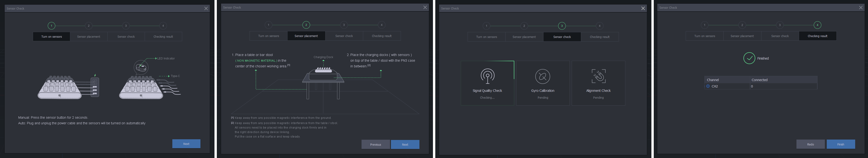Click the charging dock with power bank illustration

coord(68,87)
